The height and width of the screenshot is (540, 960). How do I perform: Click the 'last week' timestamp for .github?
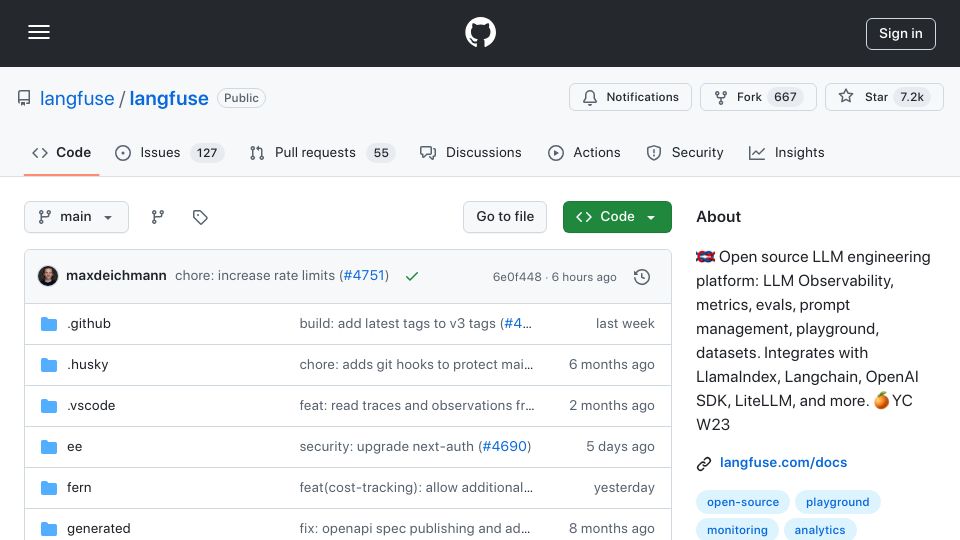point(625,323)
